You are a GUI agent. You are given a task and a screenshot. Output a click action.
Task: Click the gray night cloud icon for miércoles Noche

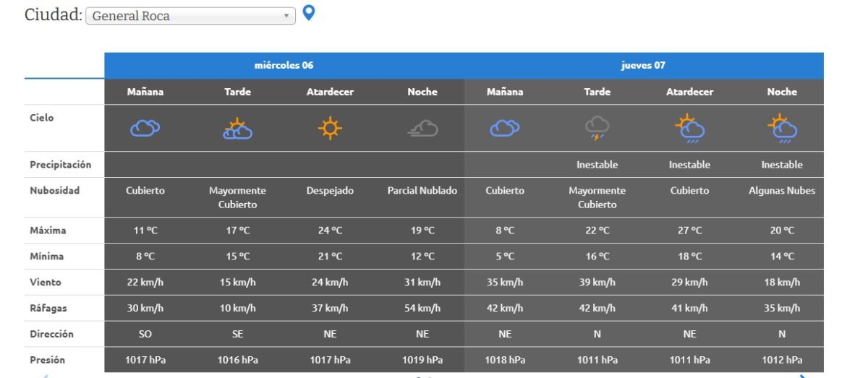422,129
